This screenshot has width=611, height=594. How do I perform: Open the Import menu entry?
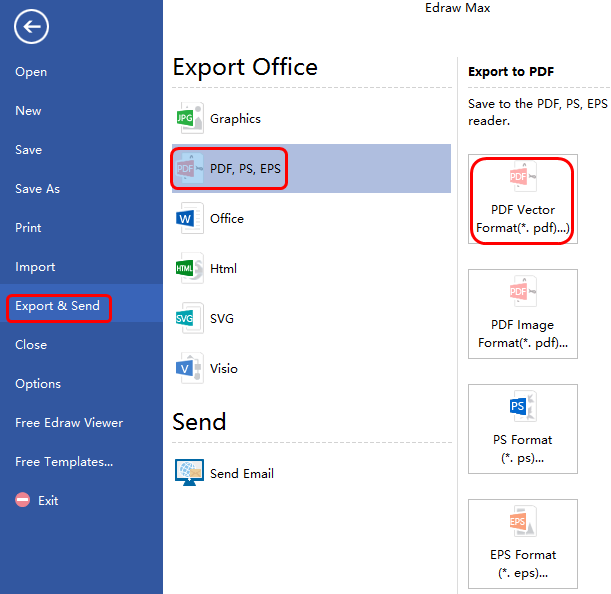click(x=35, y=267)
